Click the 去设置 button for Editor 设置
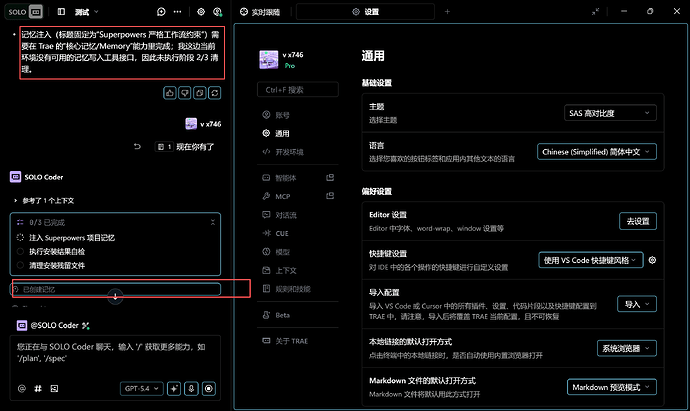The height and width of the screenshot is (411, 690). coord(638,221)
